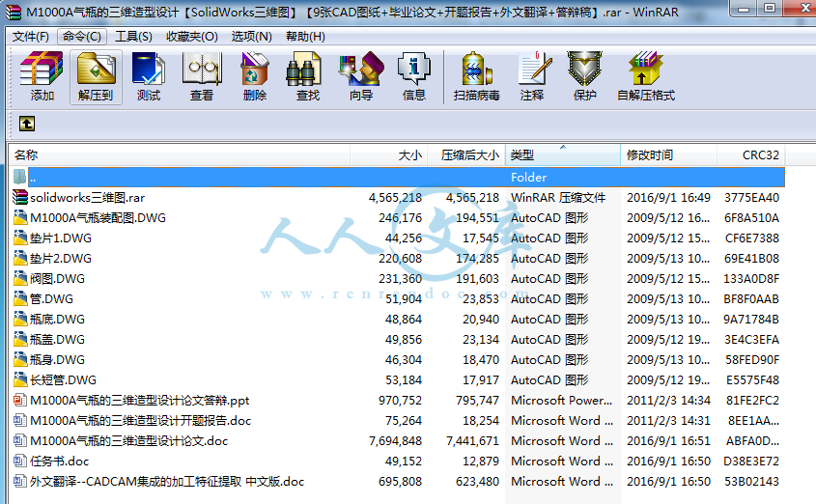Viewport: 816px width, 504px height.
Task: Click the compressed size 12,879 of 任务书.doc
Action: 480,462
